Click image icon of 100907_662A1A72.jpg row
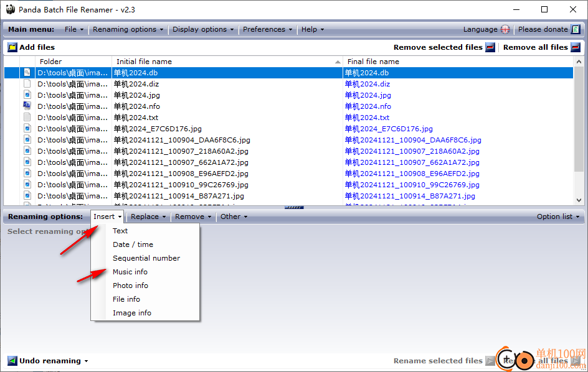This screenshot has height=372, width=588. pos(27,162)
